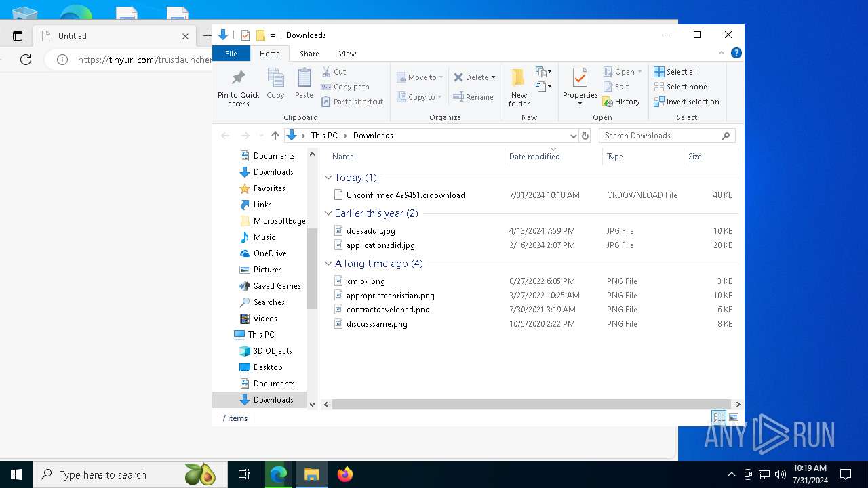Switch to Large icons view layout
This screenshot has height=488, width=868.
click(x=733, y=418)
